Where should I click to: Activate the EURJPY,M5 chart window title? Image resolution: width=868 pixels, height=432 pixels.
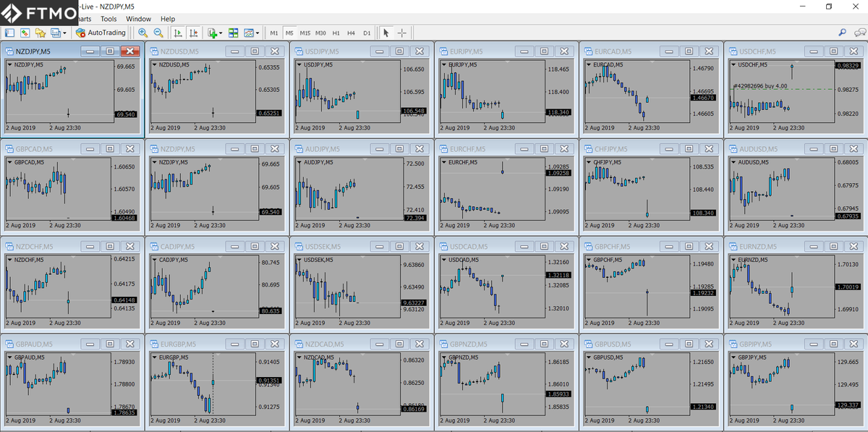467,51
